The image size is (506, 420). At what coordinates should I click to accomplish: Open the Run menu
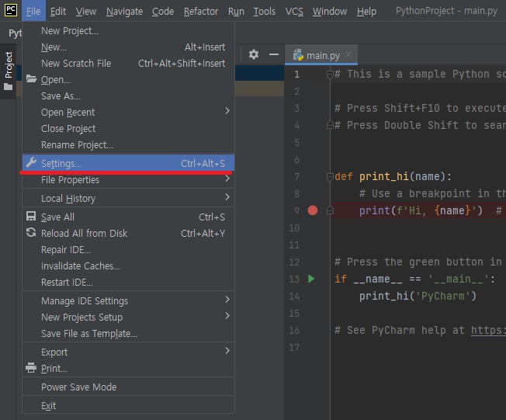236,12
